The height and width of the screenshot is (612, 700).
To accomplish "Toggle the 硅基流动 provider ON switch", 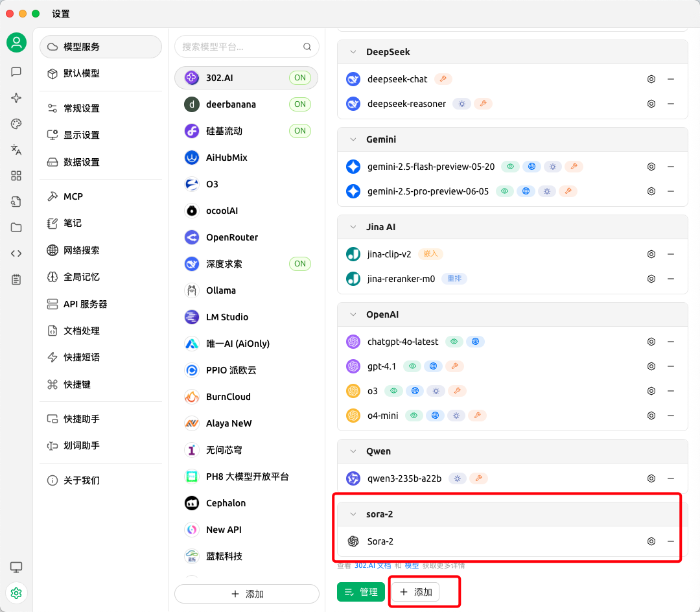I will click(x=299, y=130).
